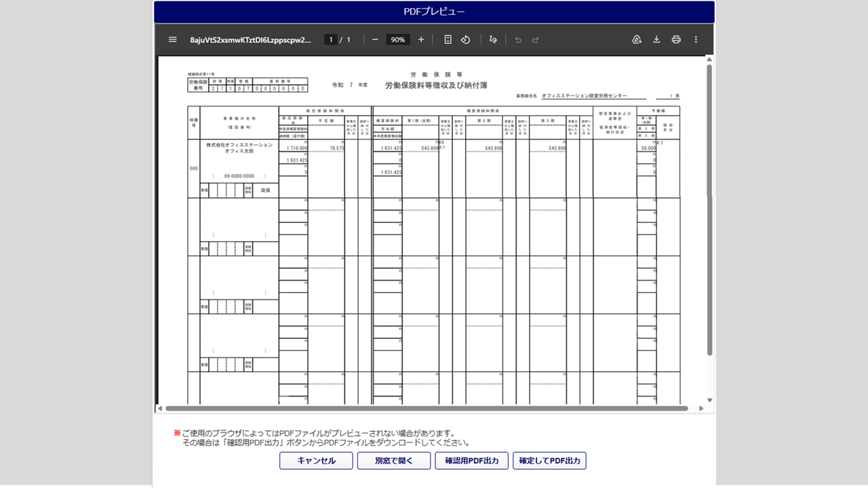Click the 90% zoom level field

(397, 40)
